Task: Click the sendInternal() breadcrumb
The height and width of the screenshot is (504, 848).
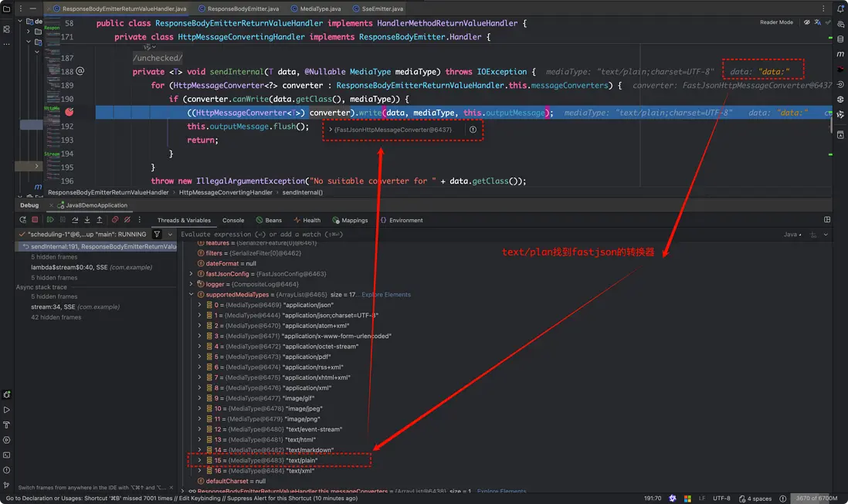Action: pyautogui.click(x=302, y=192)
